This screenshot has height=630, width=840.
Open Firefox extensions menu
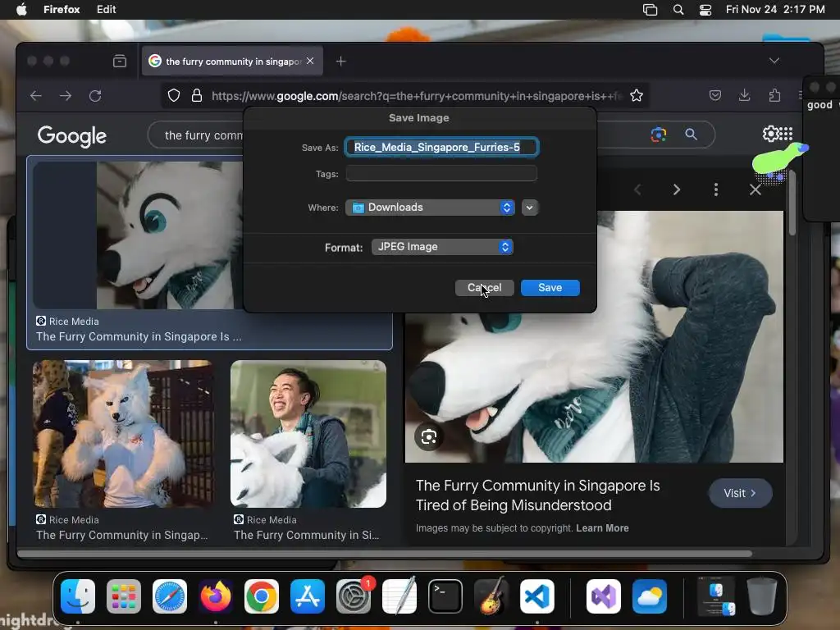774,95
